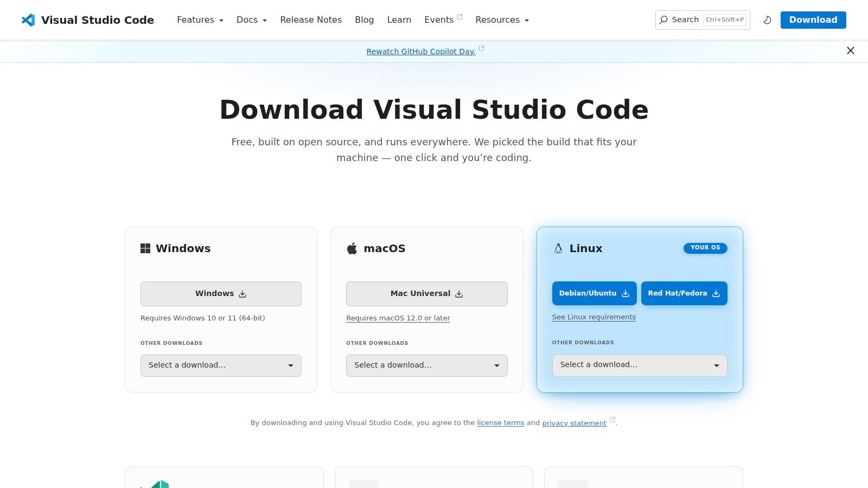
Task: Focus the Search input box
Action: pyautogui.click(x=703, y=20)
